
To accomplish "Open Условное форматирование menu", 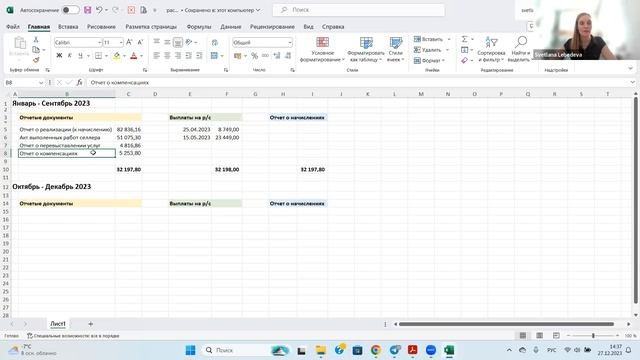I will [x=322, y=49].
